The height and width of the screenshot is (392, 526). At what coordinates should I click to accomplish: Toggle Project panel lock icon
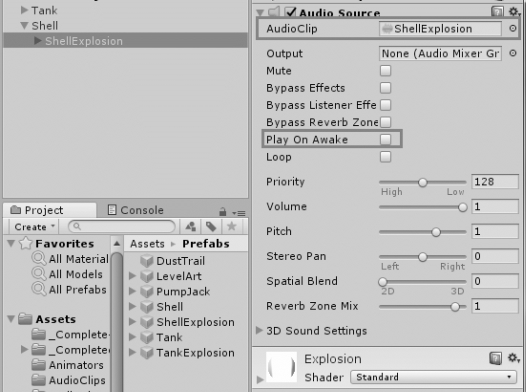tap(222, 212)
